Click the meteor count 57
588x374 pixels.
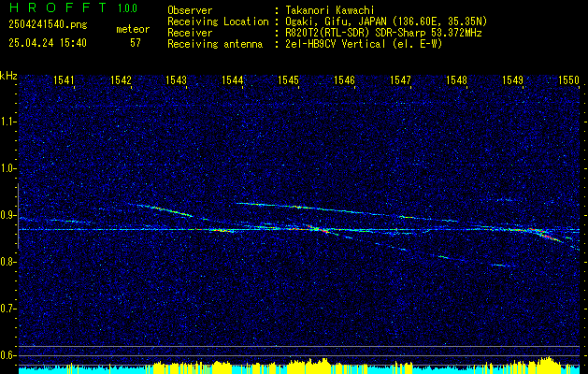point(136,43)
